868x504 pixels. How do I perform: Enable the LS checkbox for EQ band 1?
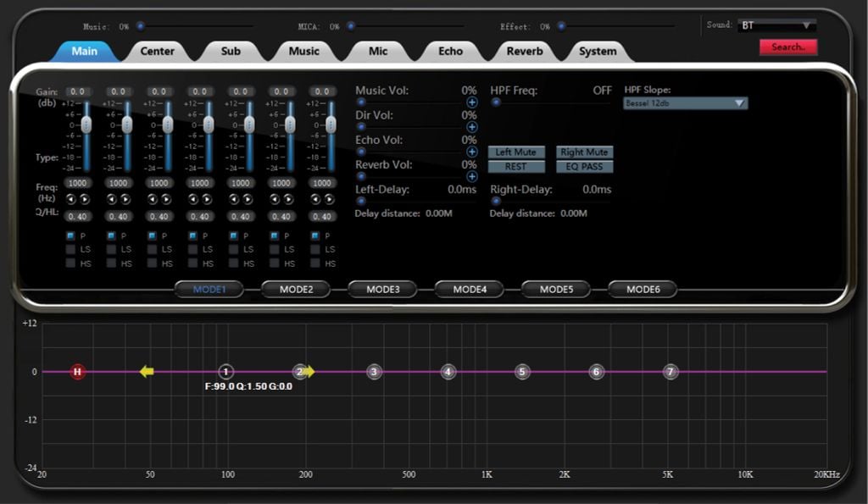70,250
